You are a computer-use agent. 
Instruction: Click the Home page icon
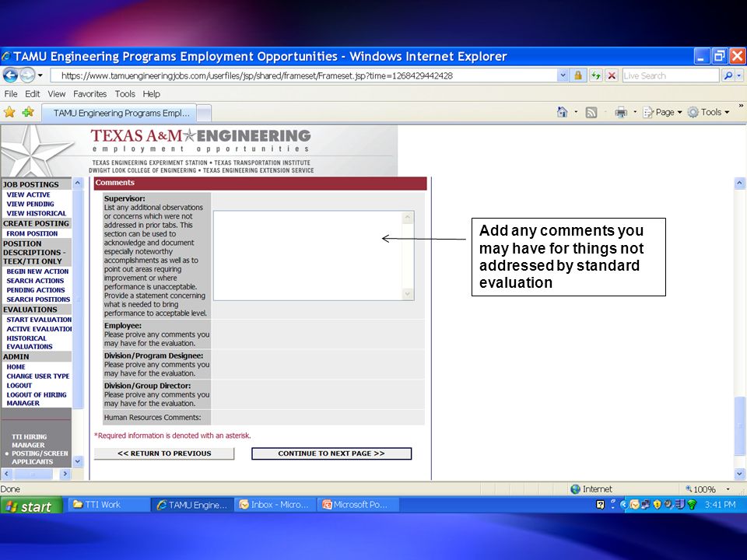[562, 112]
